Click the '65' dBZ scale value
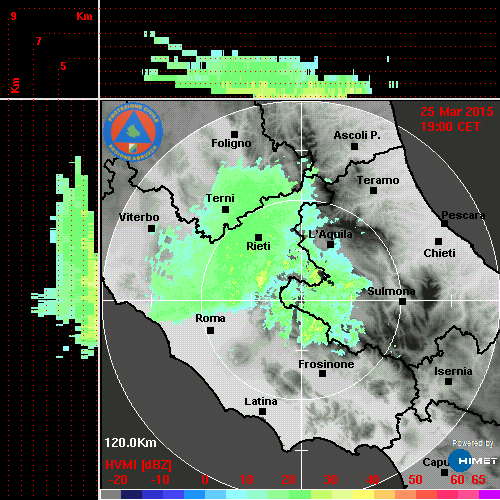 [x=478, y=480]
